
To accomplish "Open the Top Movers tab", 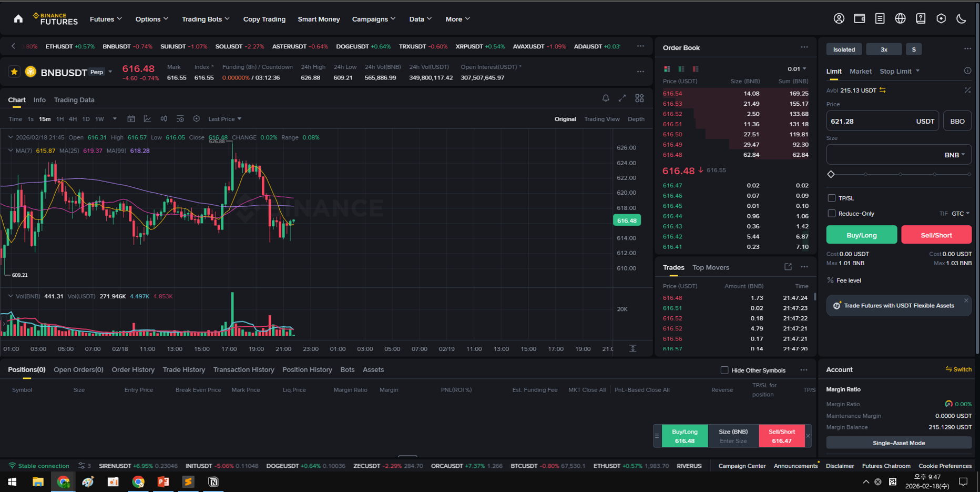I will click(710, 267).
